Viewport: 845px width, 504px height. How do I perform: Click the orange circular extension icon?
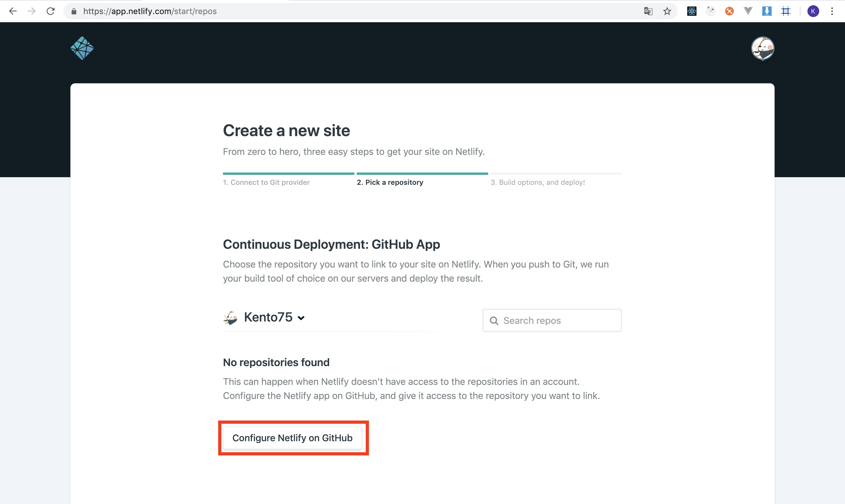coord(729,11)
